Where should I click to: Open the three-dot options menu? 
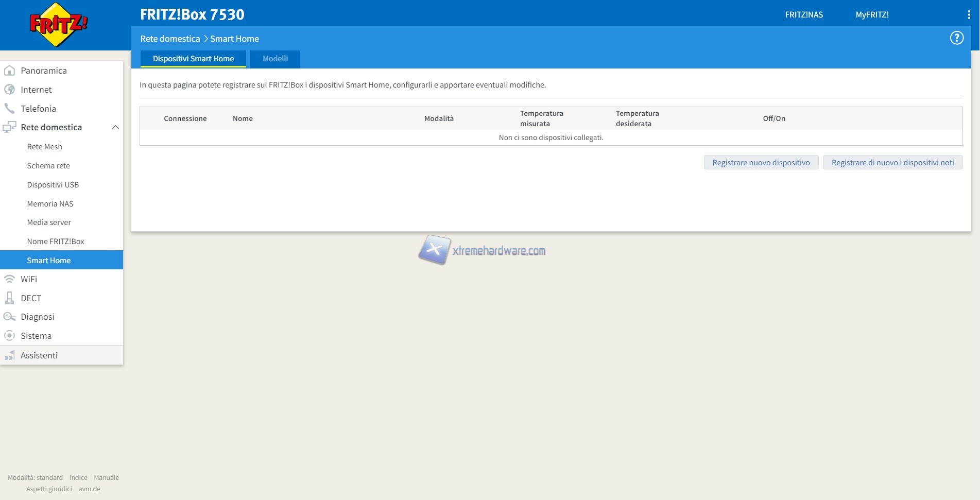pos(969,15)
